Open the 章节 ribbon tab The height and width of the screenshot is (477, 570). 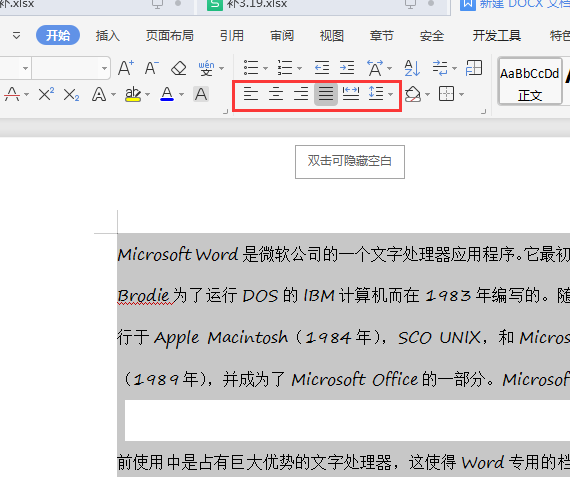click(x=381, y=36)
